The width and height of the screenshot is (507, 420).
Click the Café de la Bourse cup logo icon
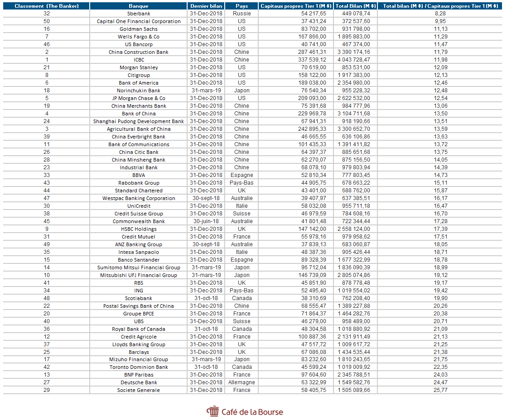[213, 411]
